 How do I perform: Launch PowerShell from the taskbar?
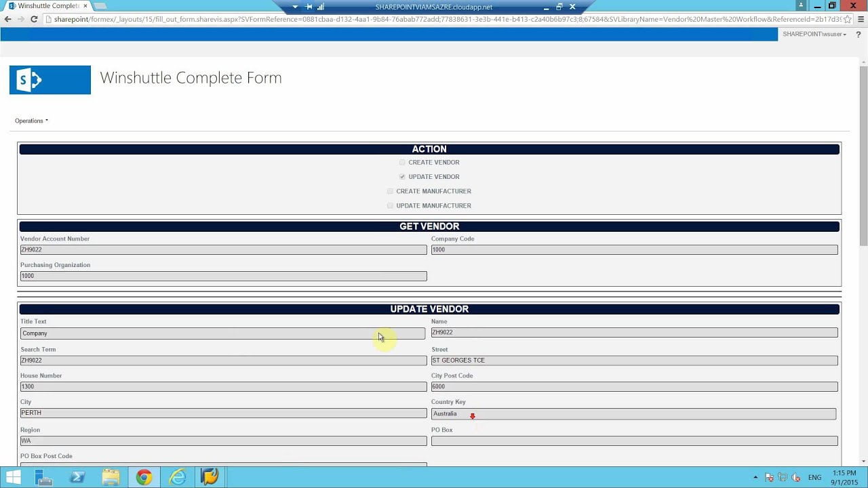(x=77, y=477)
